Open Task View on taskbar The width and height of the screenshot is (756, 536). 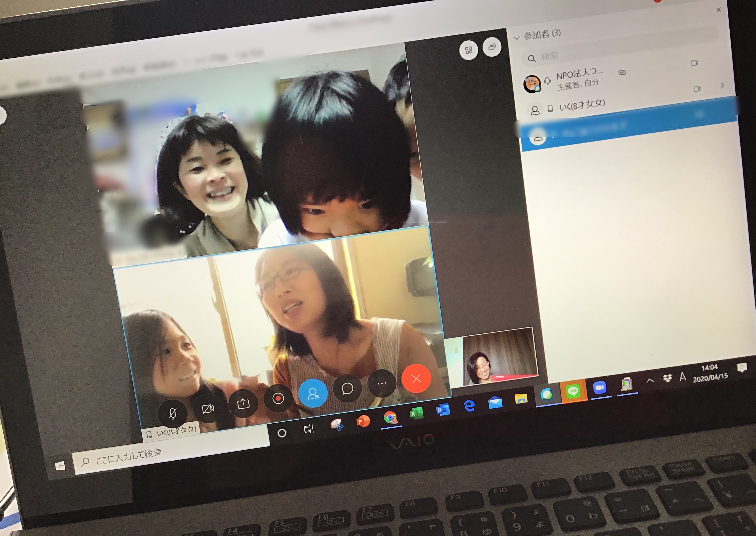coord(309,429)
